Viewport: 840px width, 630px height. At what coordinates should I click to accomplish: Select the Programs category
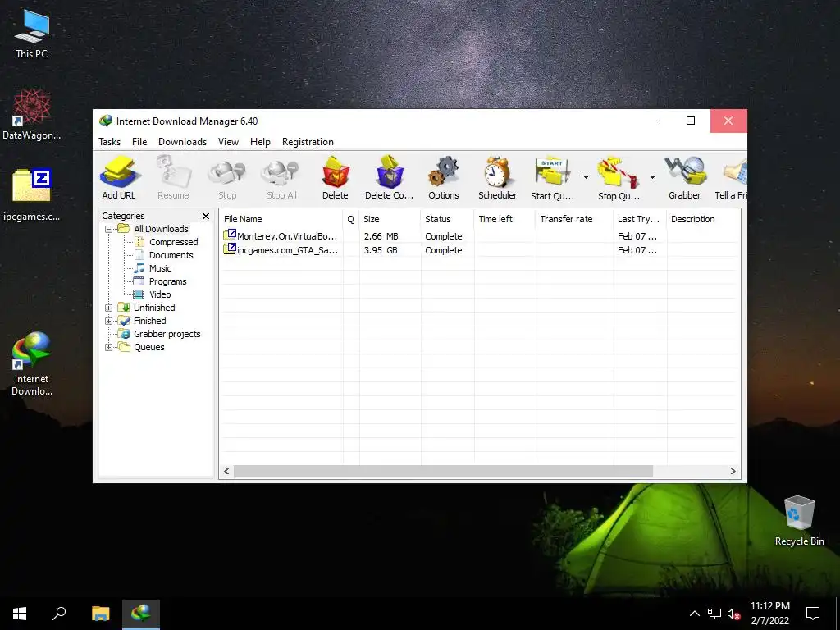click(x=167, y=282)
